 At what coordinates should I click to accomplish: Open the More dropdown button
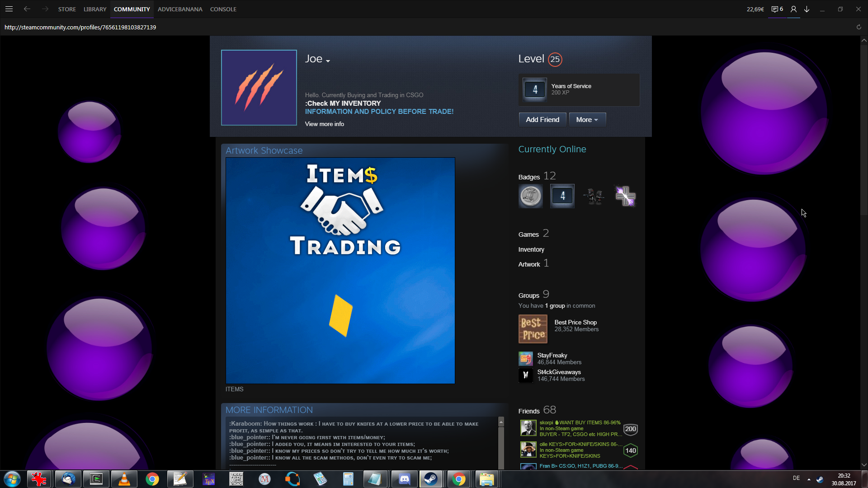click(x=587, y=120)
